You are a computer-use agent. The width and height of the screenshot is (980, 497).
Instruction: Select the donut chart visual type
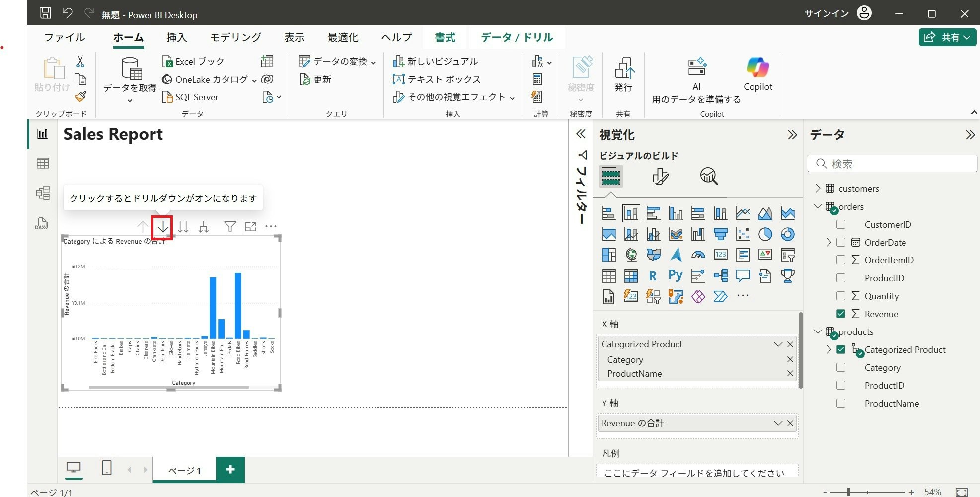point(788,234)
